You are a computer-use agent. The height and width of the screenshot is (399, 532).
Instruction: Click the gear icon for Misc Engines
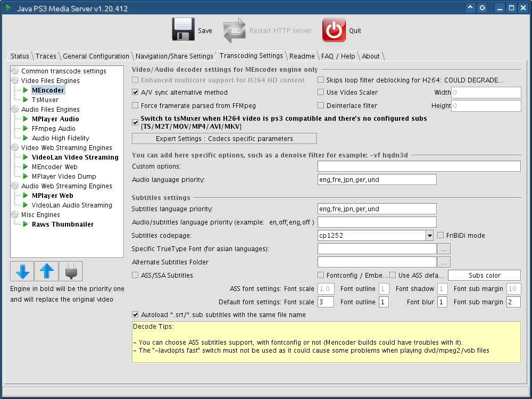(15, 215)
